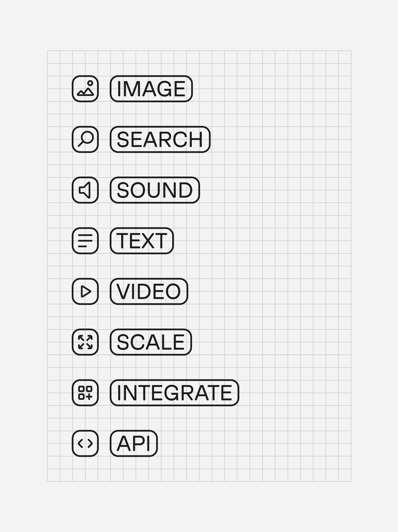
Task: Click the API code brackets icon
Action: [85, 443]
